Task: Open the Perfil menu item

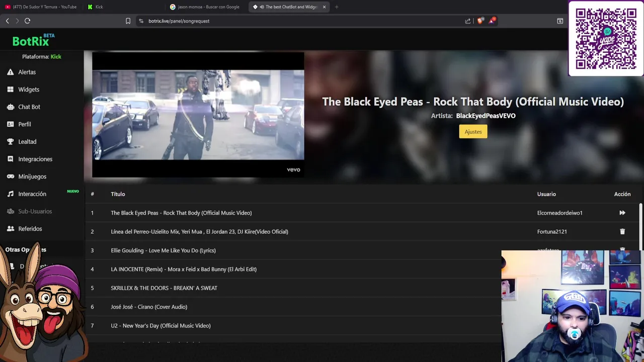Action: [25, 124]
